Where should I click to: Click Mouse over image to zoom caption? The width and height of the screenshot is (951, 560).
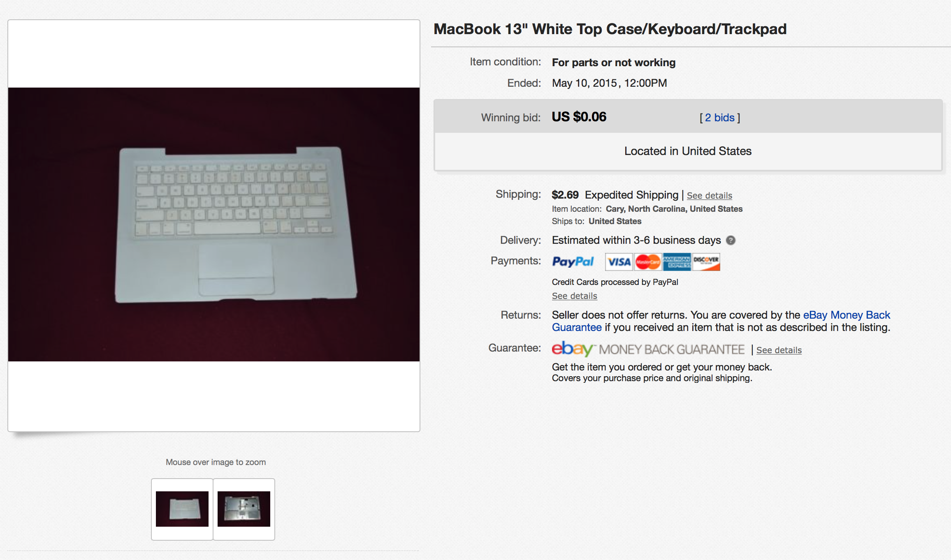tap(216, 462)
